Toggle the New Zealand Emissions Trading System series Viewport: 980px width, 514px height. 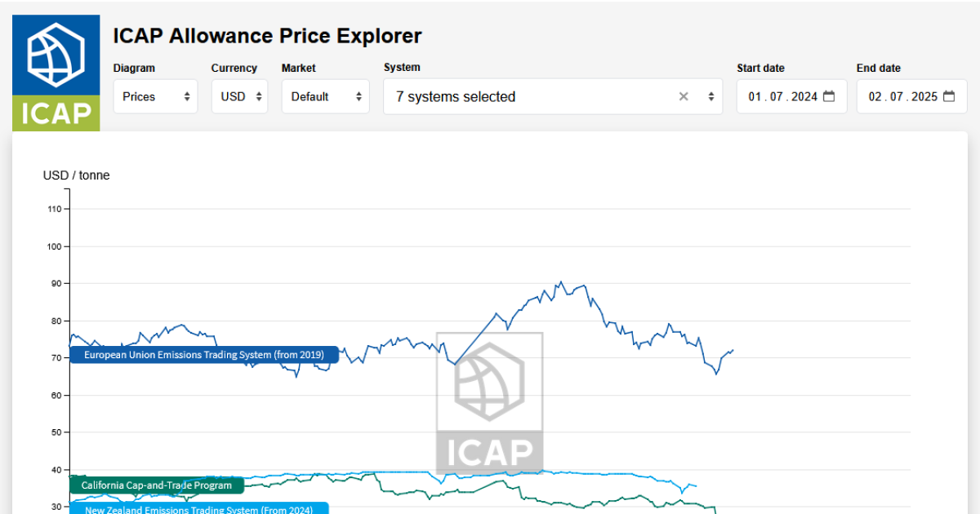click(x=198, y=509)
